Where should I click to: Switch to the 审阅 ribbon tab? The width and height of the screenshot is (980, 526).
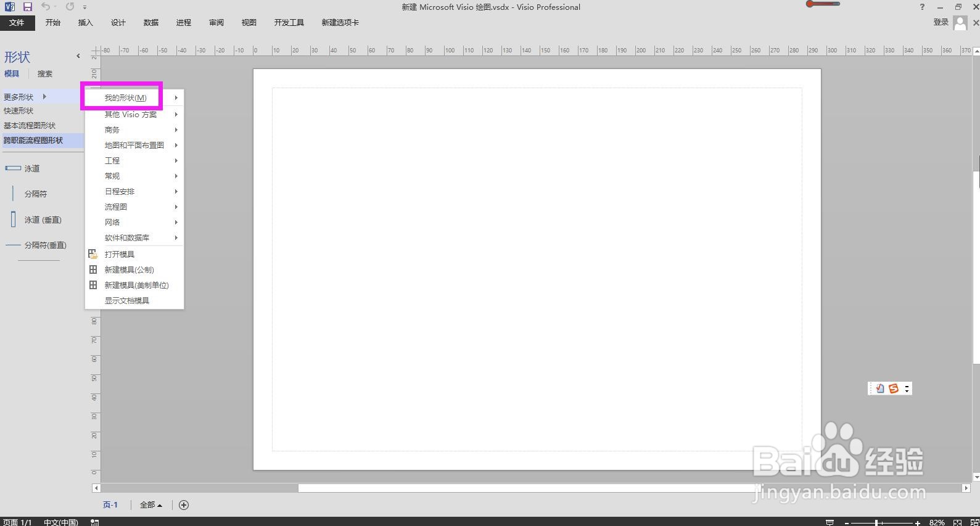(x=216, y=23)
